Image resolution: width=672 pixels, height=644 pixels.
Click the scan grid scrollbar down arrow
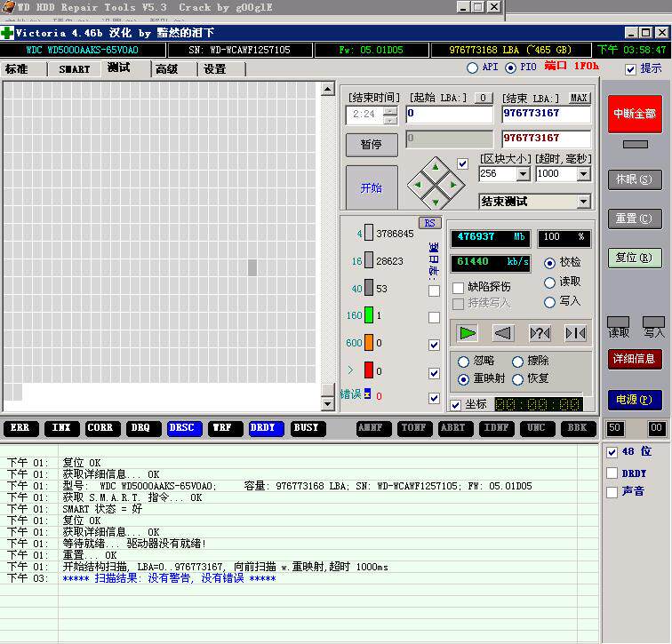[x=327, y=403]
